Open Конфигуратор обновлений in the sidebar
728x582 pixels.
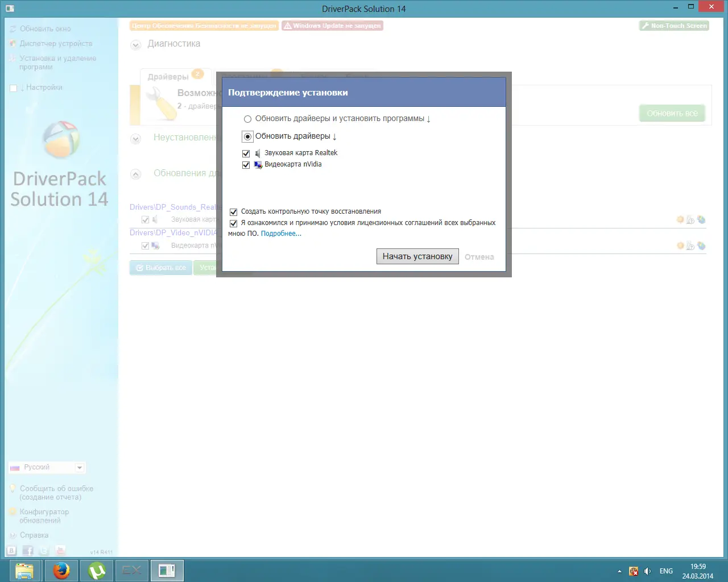click(44, 516)
